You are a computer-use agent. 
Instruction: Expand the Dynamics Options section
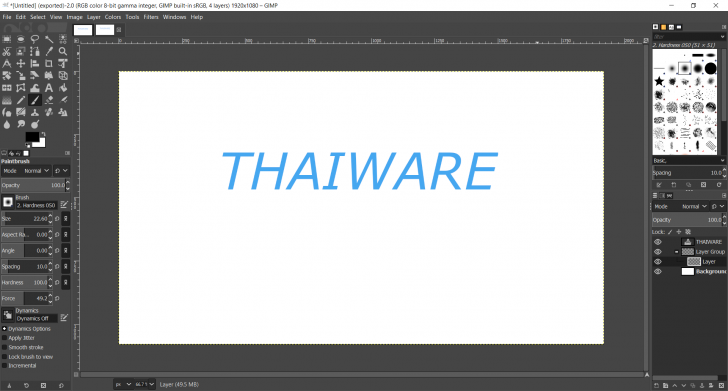point(4,329)
